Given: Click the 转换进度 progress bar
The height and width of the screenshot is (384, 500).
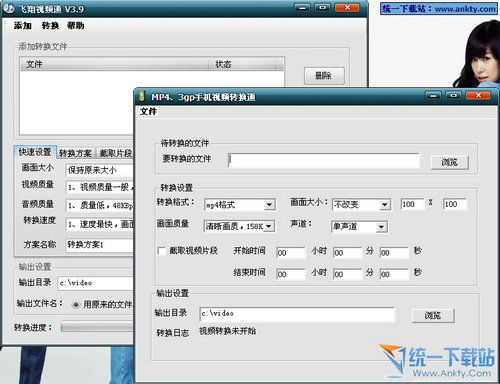Looking at the screenshot, I should click(98, 327).
